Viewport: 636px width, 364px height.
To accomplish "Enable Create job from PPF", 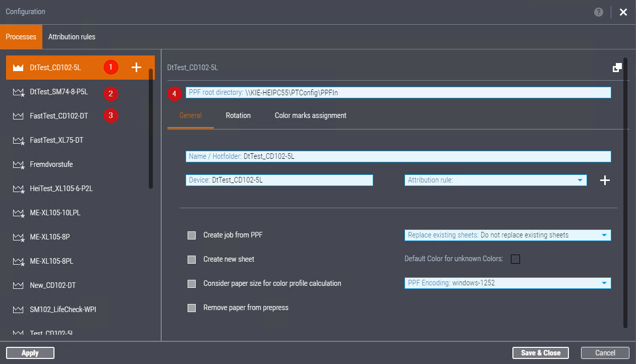I will pyautogui.click(x=192, y=235).
